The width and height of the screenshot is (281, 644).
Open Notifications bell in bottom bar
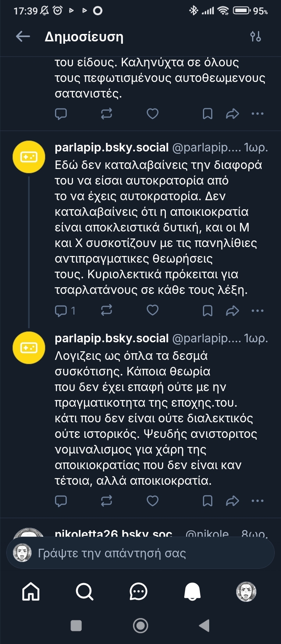[192, 591]
